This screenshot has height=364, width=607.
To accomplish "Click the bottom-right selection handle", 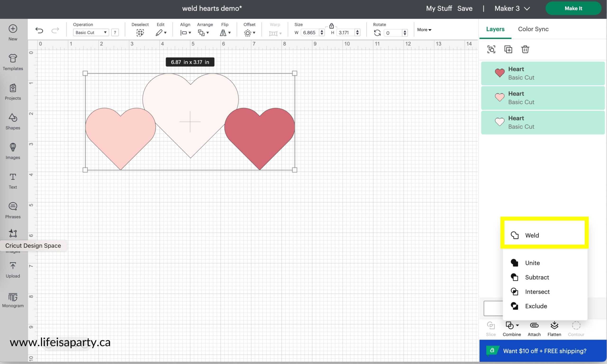I will tap(295, 170).
